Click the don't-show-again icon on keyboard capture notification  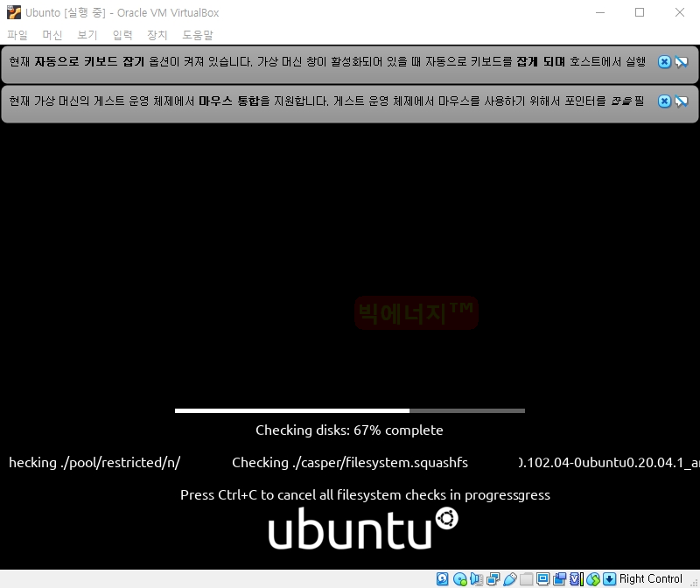pos(681,61)
